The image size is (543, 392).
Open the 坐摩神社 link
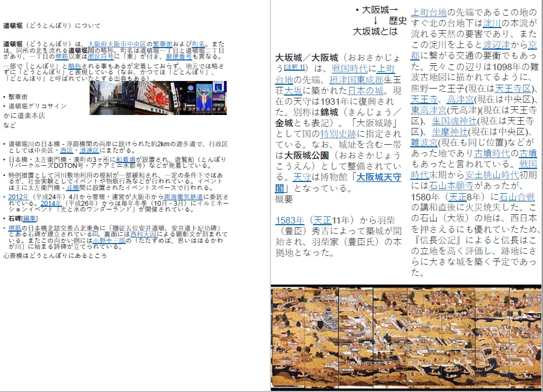pyautogui.click(x=450, y=132)
